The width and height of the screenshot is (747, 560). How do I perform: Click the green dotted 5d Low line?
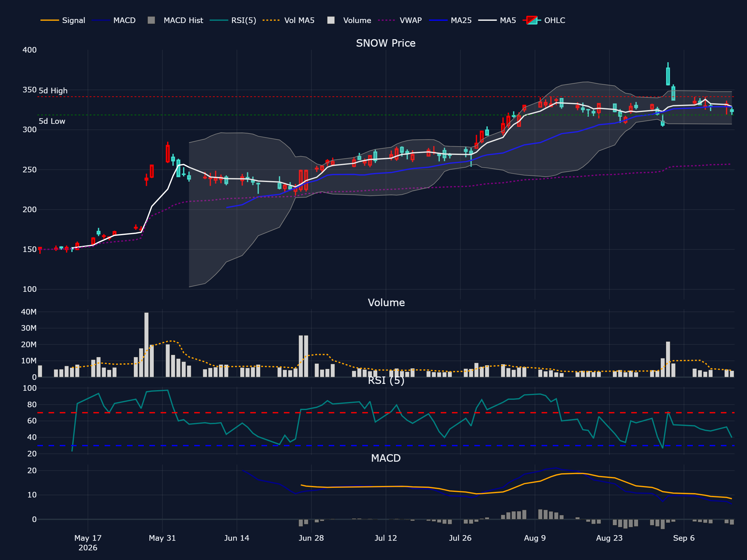point(386,115)
